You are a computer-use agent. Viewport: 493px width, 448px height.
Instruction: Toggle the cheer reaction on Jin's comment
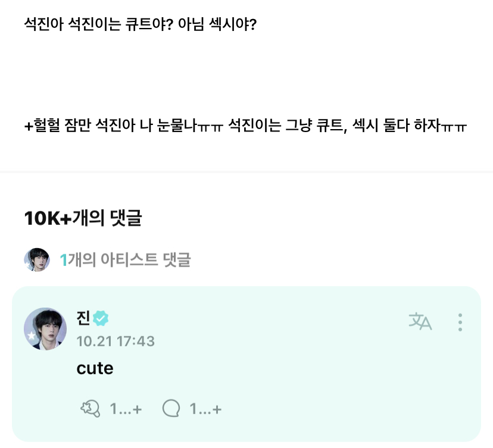(90, 408)
